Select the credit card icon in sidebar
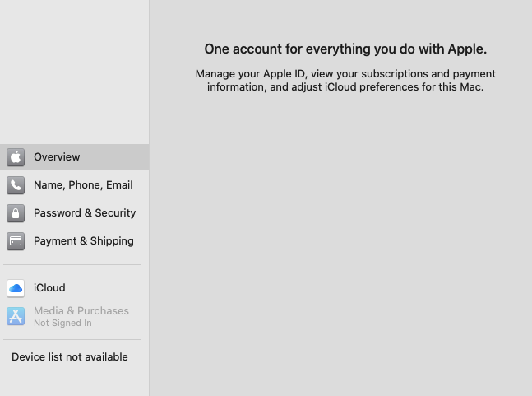 pos(16,241)
